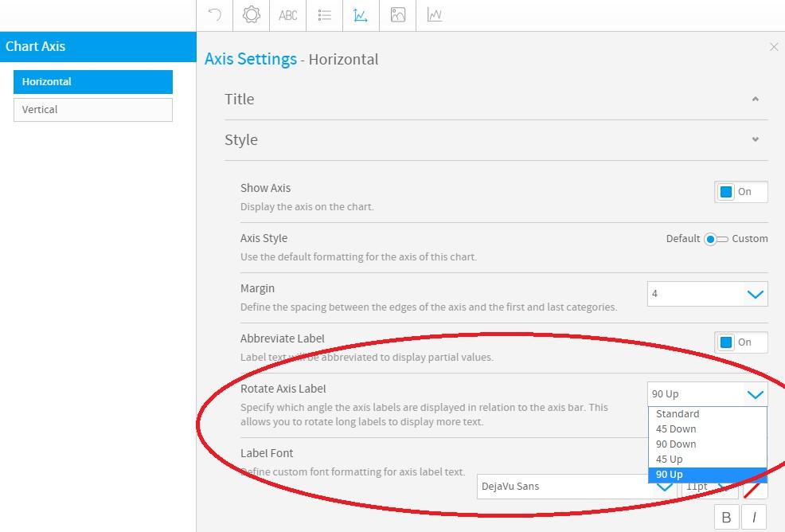The width and height of the screenshot is (785, 532).
Task: Click the undo arrow icon
Action: click(215, 15)
